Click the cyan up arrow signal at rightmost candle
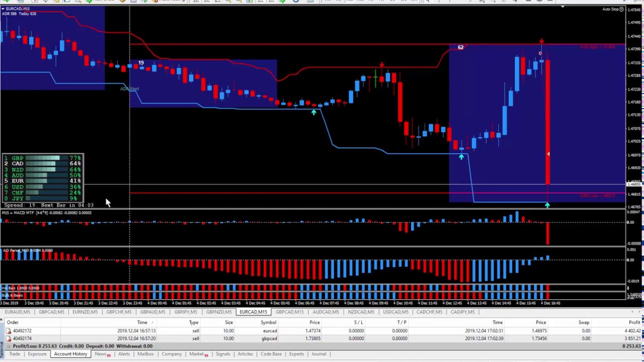Viewport: 644px width, 362px height. (547, 205)
